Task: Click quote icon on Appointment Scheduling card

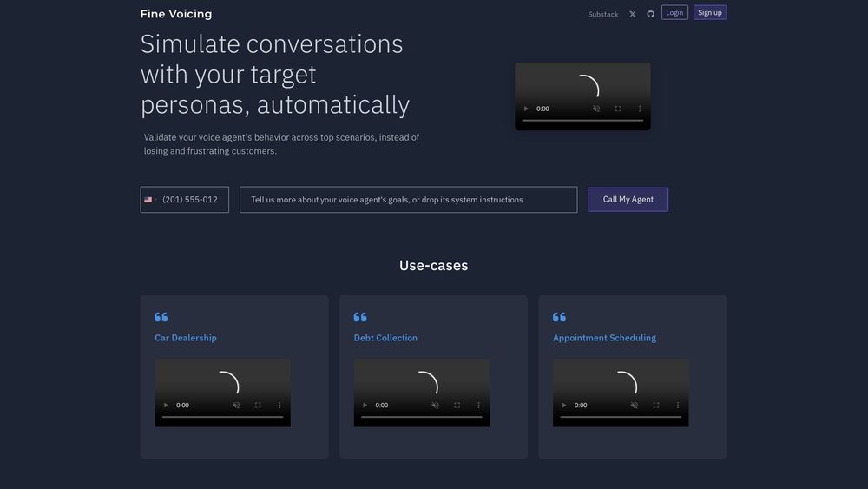Action: tap(559, 317)
